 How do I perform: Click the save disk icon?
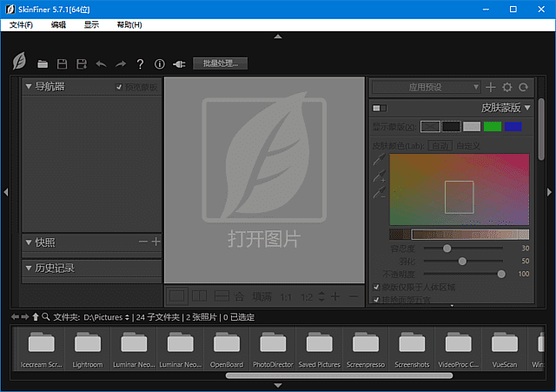pyautogui.click(x=62, y=64)
